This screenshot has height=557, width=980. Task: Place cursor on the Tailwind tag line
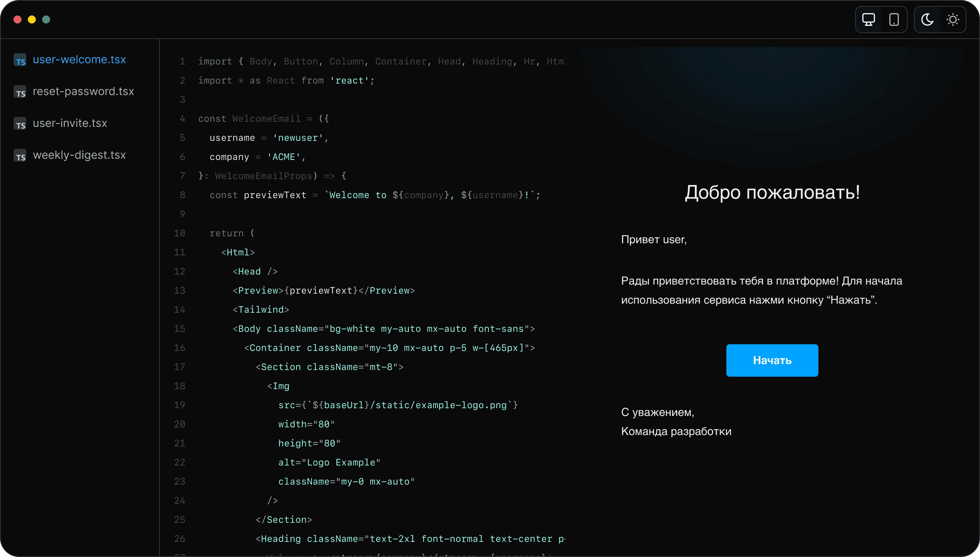(261, 310)
